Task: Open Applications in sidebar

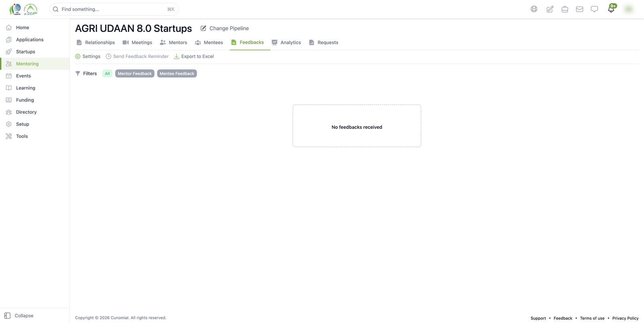Action: 35,39
